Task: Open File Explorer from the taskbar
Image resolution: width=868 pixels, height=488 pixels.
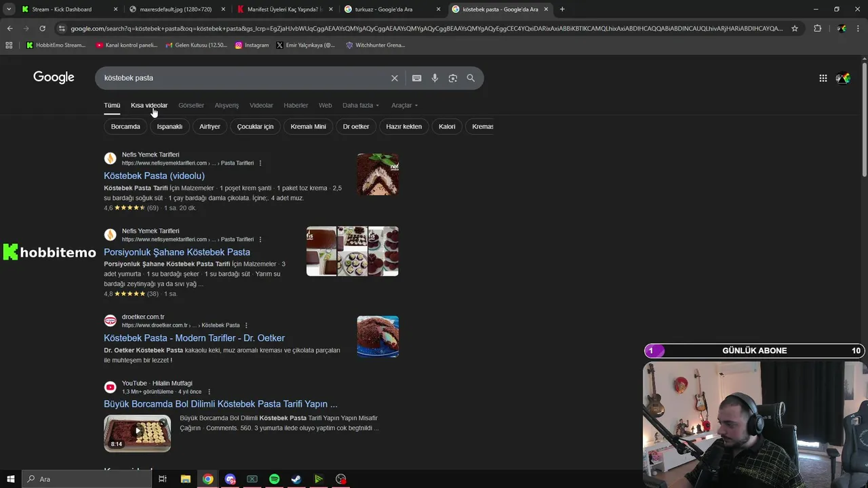Action: [185, 479]
